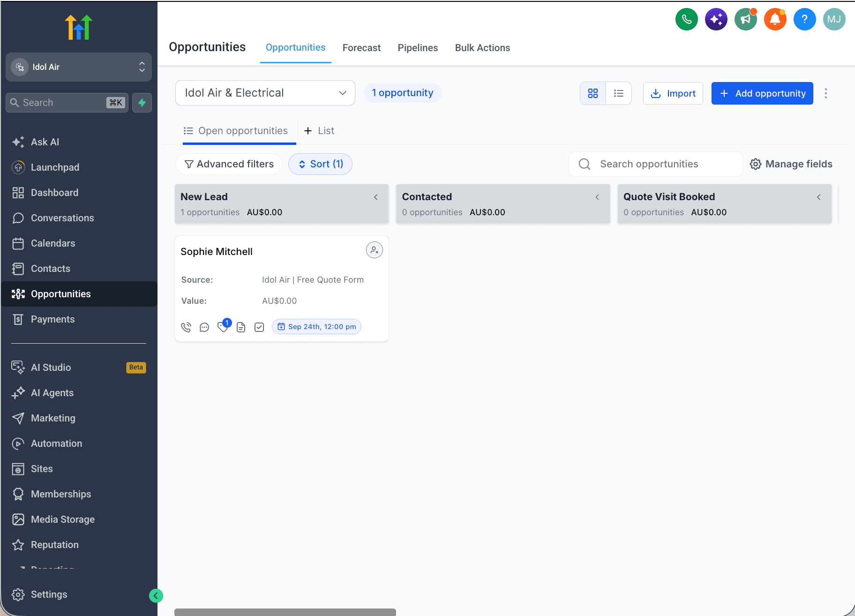Click the Search opportunities field
The image size is (855, 616).
(655, 164)
